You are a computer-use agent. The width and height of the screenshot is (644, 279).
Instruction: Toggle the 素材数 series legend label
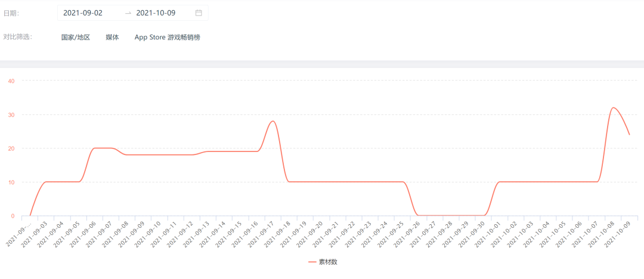(328, 262)
